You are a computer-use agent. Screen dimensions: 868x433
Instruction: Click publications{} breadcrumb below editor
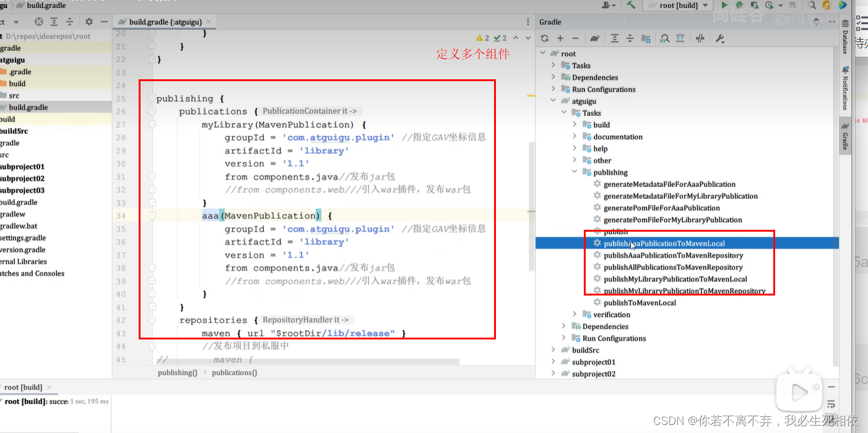(x=234, y=372)
